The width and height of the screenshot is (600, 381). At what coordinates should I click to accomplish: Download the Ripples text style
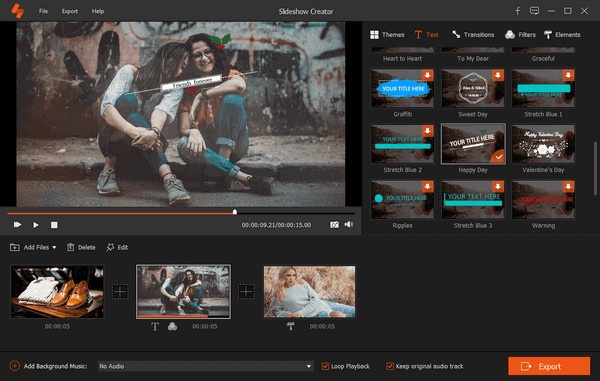[x=427, y=186]
